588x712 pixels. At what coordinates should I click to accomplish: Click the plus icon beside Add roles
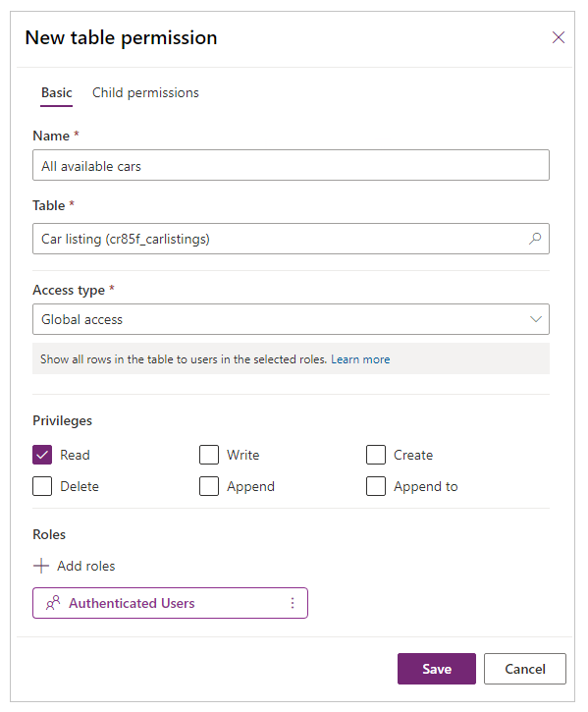pyautogui.click(x=41, y=566)
